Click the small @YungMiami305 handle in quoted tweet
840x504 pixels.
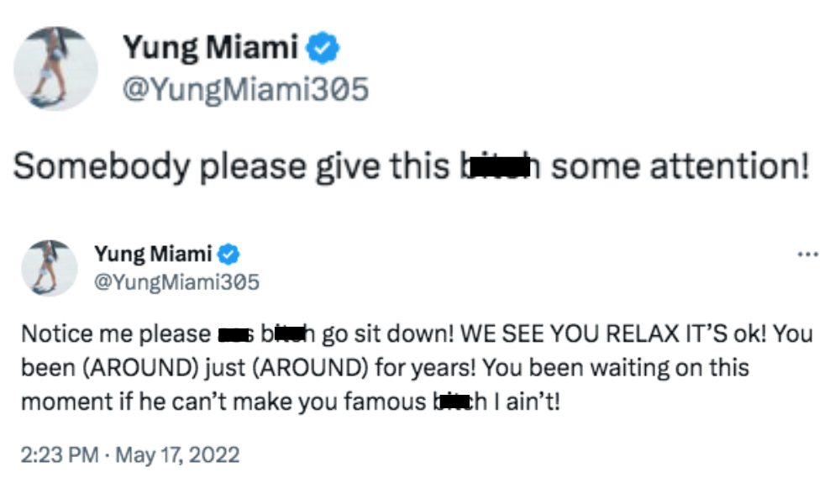point(176,282)
